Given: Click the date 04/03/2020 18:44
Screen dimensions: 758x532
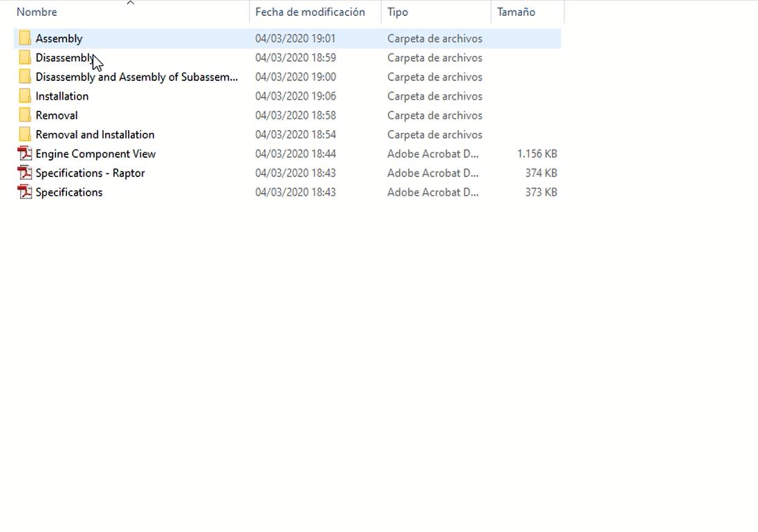Looking at the screenshot, I should click(x=295, y=154).
